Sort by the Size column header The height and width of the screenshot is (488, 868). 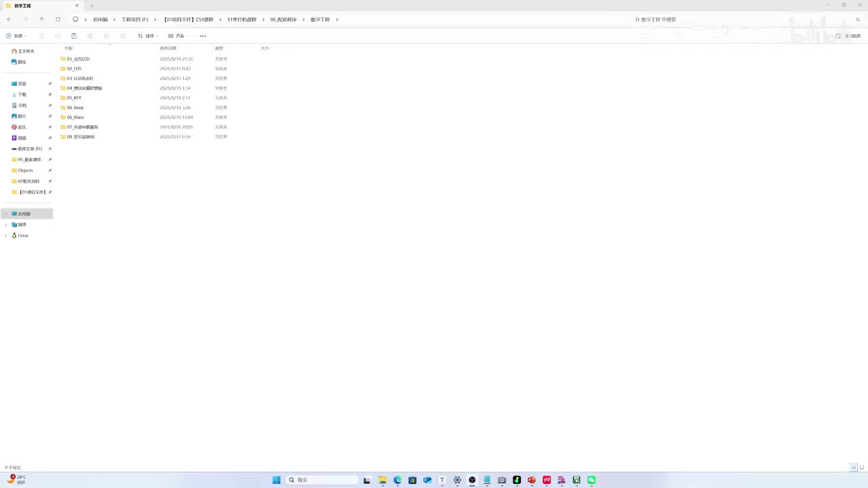(265, 48)
